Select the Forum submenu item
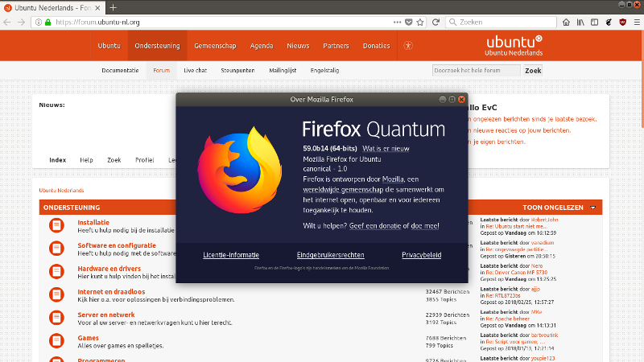Viewport: 644px width, 362px height. (x=162, y=70)
